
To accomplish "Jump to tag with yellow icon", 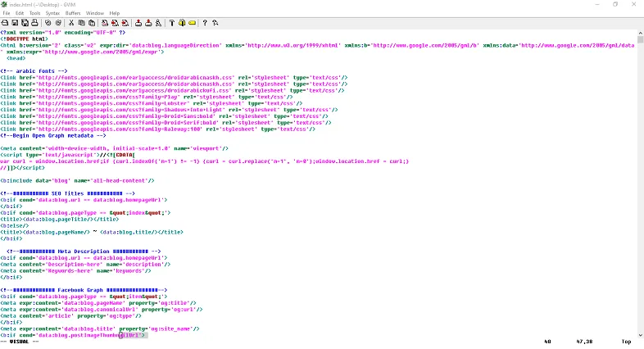I will pyautogui.click(x=192, y=23).
